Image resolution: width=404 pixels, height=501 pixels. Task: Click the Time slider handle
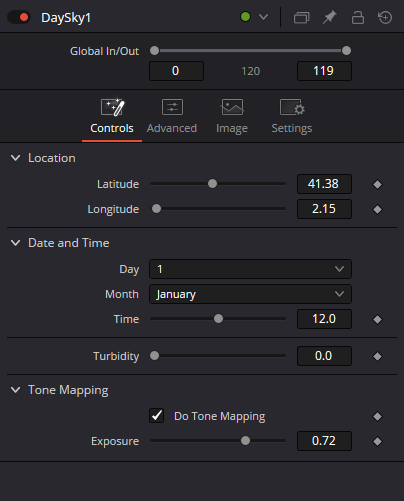218,319
